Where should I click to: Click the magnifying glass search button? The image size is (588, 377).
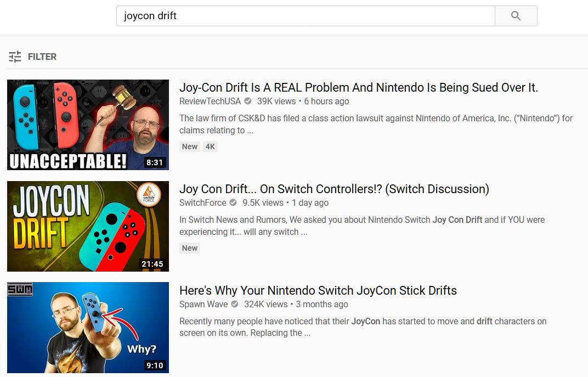516,16
